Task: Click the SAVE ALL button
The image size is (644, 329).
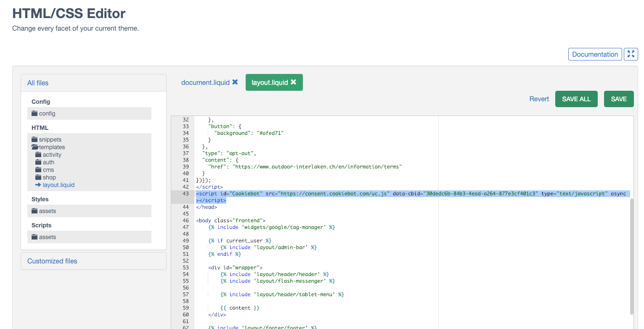Action: [x=576, y=99]
